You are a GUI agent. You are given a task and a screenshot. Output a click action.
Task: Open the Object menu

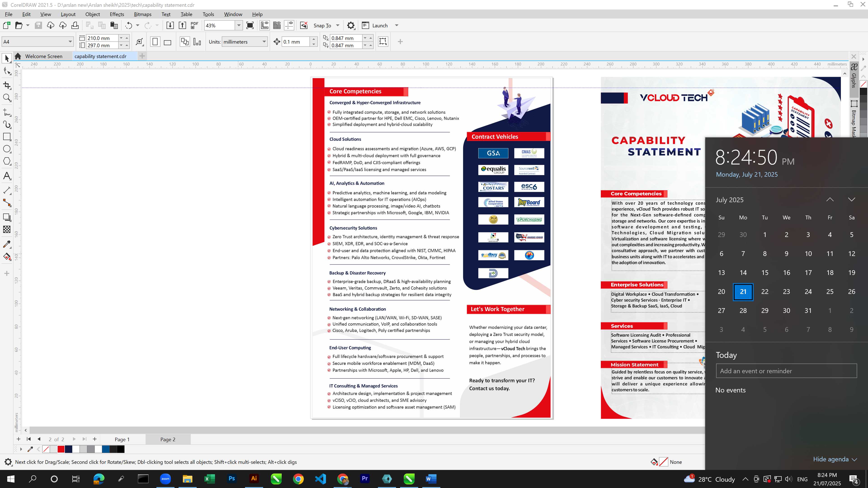click(x=92, y=14)
